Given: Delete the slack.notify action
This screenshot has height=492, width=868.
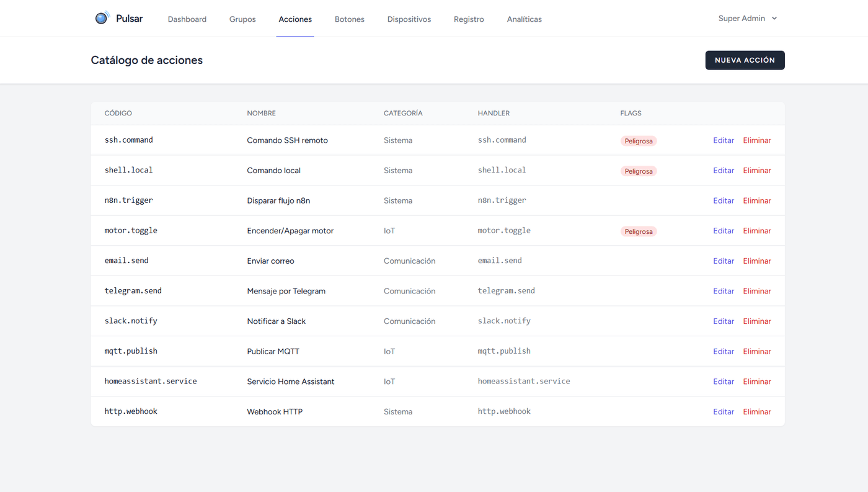Looking at the screenshot, I should coord(757,321).
